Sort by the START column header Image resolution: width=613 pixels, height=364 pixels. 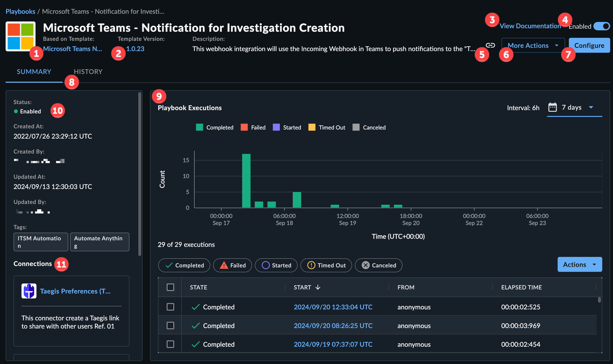click(x=302, y=287)
